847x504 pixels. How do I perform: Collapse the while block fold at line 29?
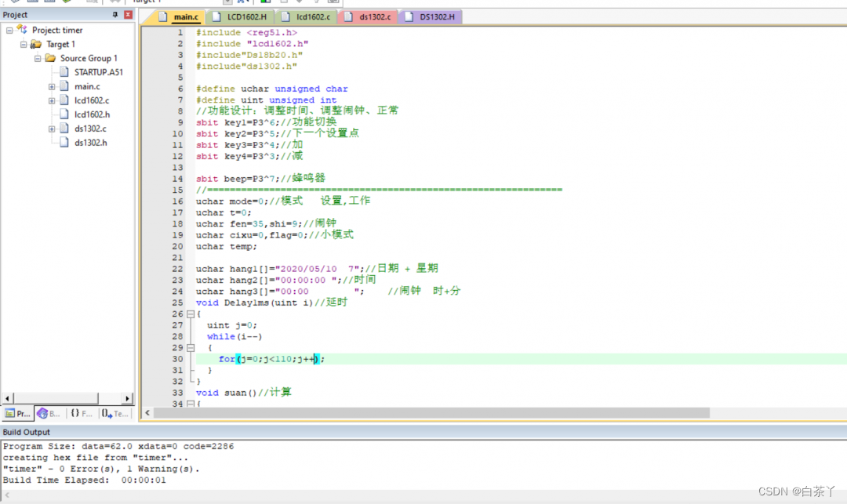pyautogui.click(x=190, y=348)
